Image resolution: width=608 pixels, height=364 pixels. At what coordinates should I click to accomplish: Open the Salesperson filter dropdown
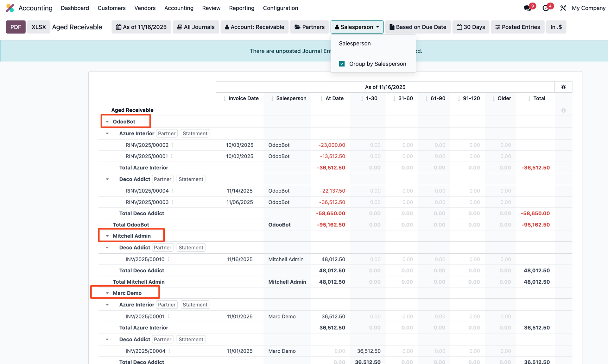tap(357, 27)
